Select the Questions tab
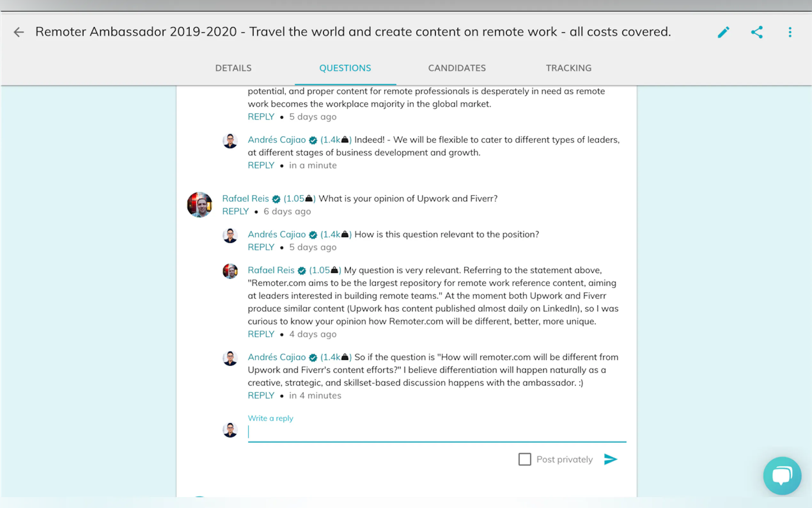 tap(345, 68)
